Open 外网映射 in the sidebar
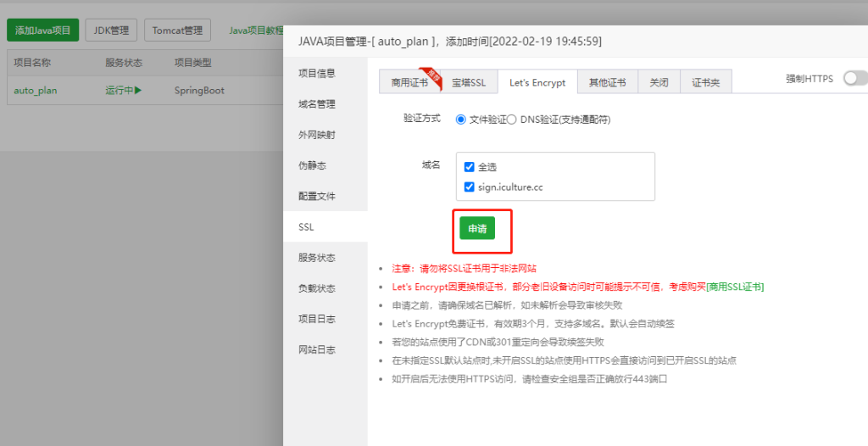The width and height of the screenshot is (868, 446). (325, 135)
